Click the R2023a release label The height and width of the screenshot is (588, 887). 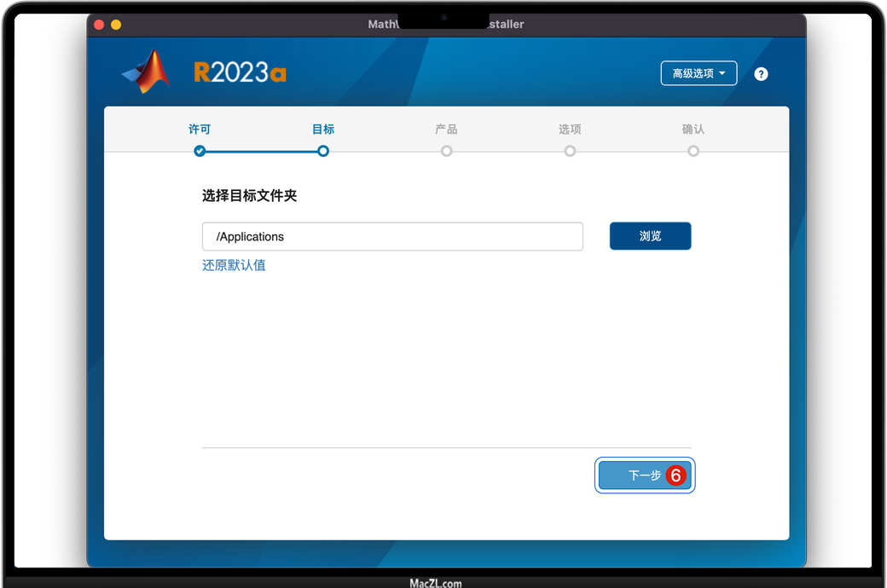[240, 72]
